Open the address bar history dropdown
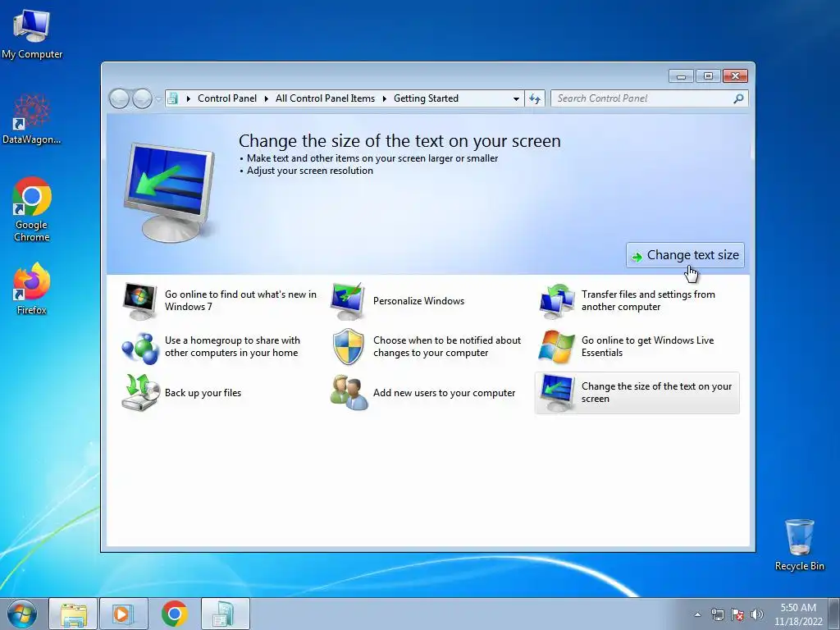 [x=516, y=98]
